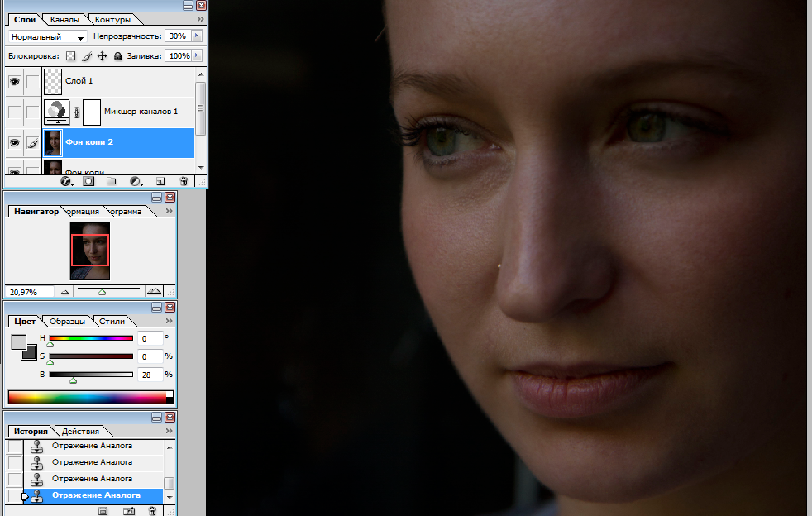Image resolution: width=812 pixels, height=516 pixels.
Task: Select the Слой 1 layer name
Action: coord(79,81)
